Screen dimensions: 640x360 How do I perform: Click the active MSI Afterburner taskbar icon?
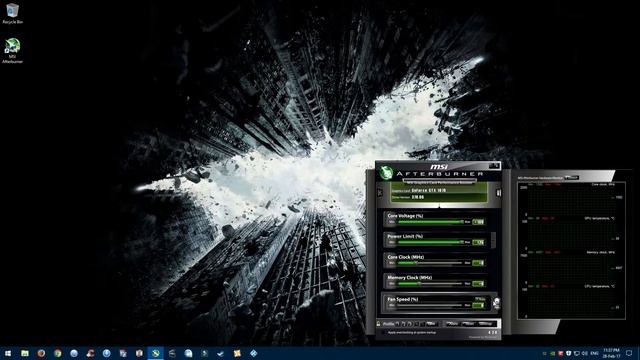[156, 353]
